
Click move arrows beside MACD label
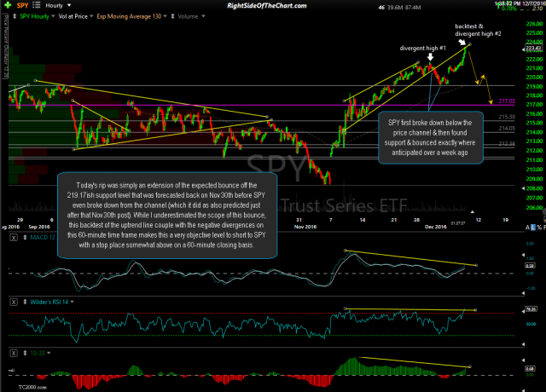[25, 238]
